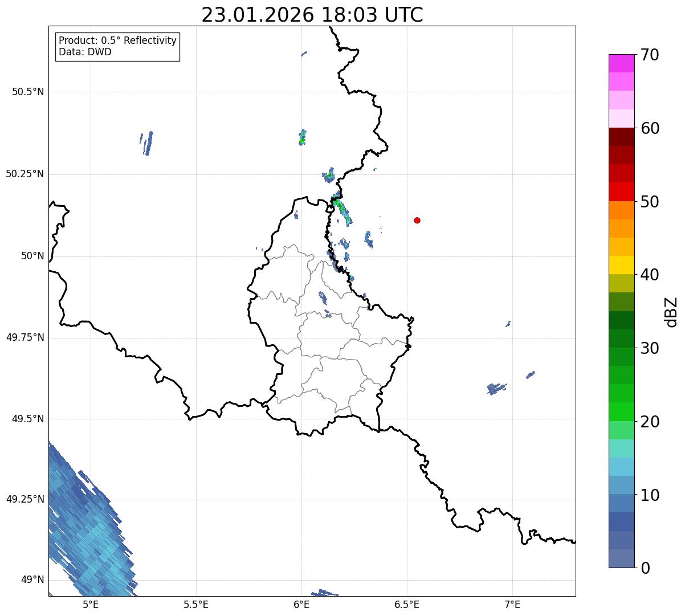Click the longitude label 6°E

[x=301, y=605]
